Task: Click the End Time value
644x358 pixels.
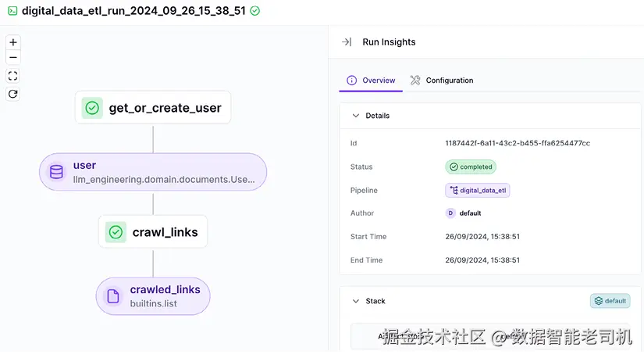Action: pos(482,260)
